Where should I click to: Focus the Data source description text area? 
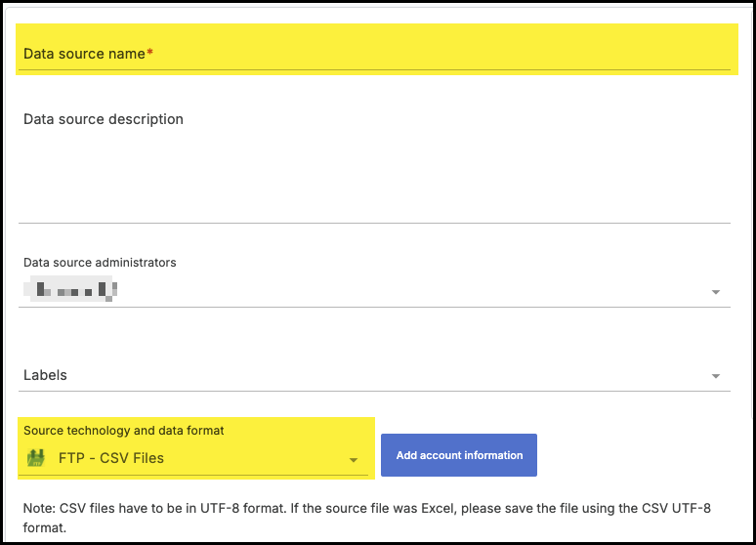click(x=374, y=166)
